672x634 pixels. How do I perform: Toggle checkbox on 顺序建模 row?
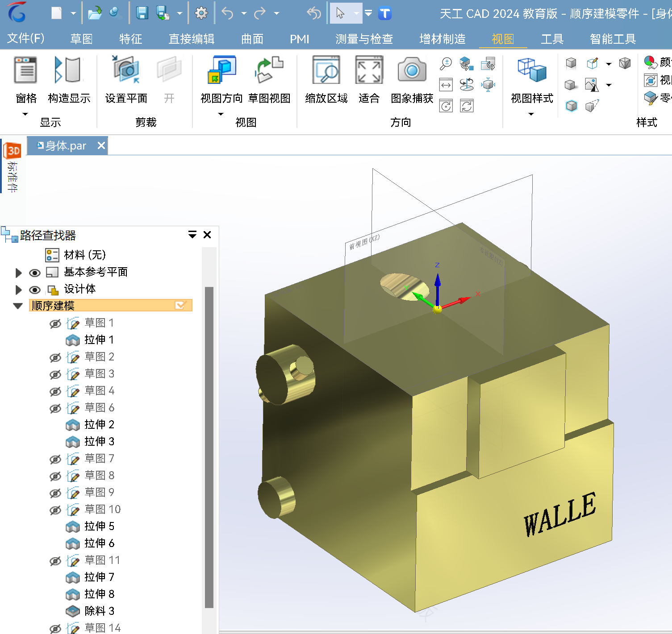pyautogui.click(x=180, y=305)
